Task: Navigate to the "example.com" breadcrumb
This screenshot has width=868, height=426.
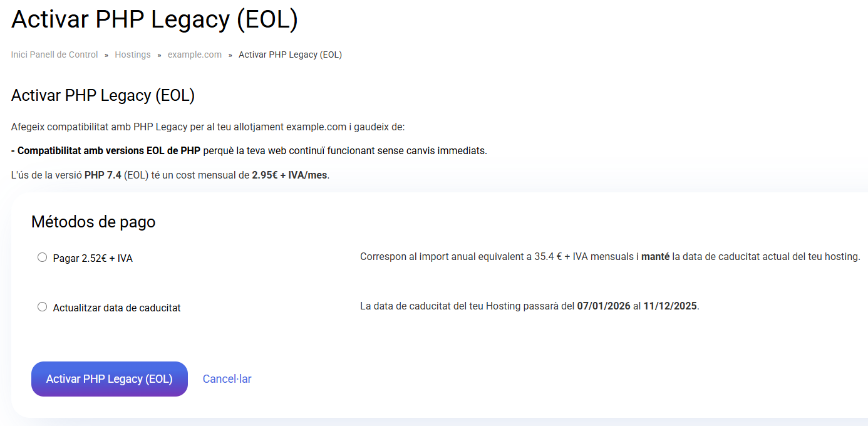Action: click(x=194, y=55)
